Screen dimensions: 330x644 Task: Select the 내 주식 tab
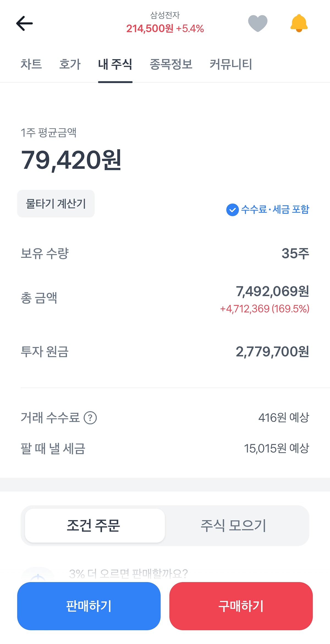[115, 64]
